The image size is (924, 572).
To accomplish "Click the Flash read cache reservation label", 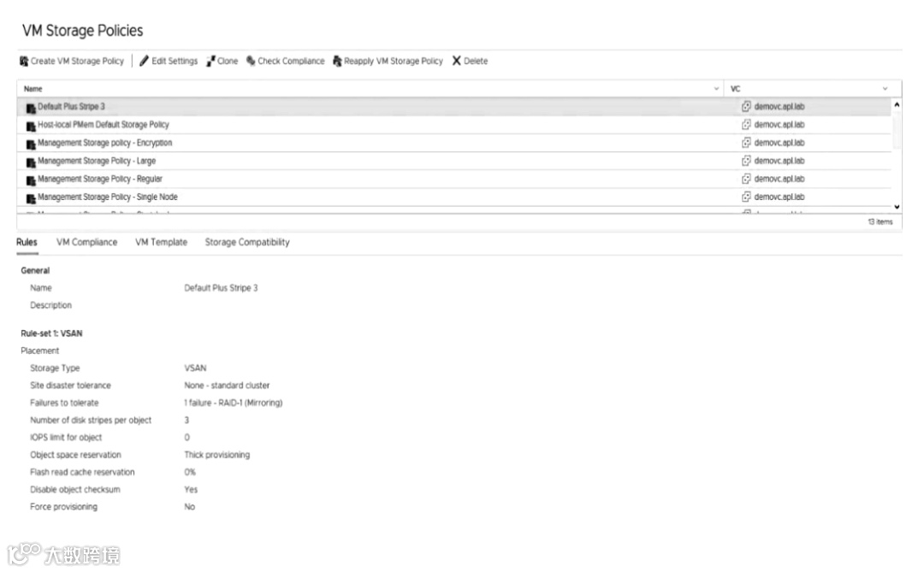I will [x=82, y=472].
